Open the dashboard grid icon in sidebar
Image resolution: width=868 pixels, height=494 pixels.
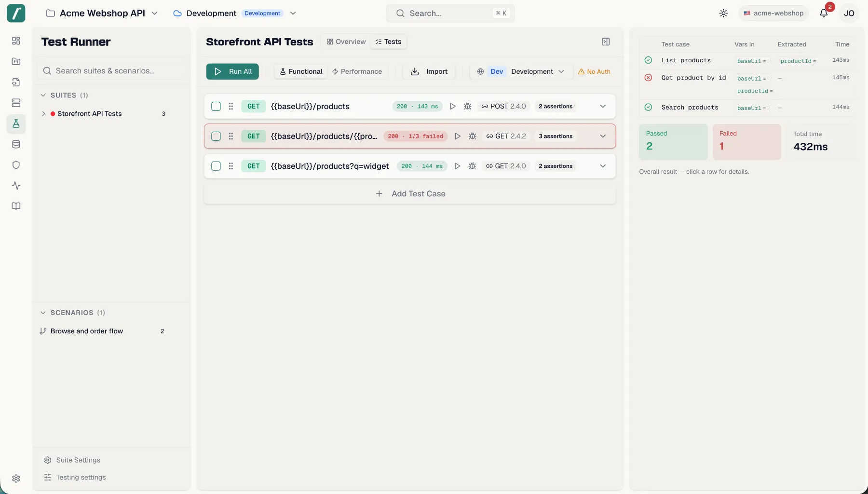[x=16, y=41]
